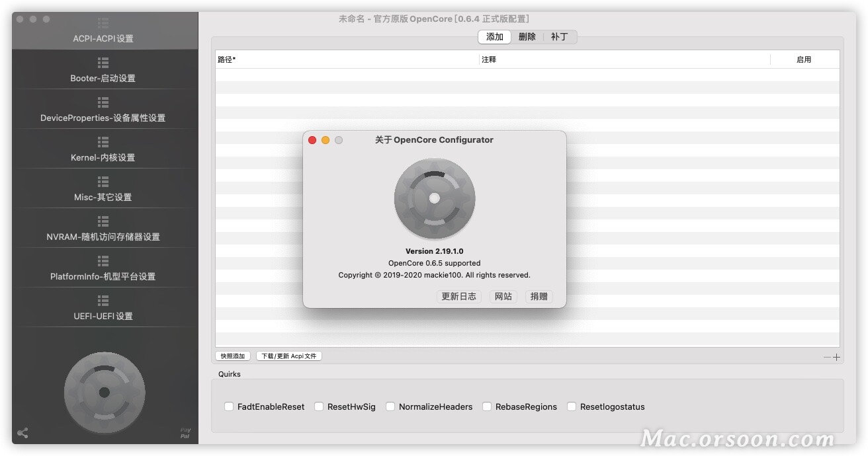Enable the FadtEnableReset checkbox
The image size is (868, 456).
(x=228, y=406)
